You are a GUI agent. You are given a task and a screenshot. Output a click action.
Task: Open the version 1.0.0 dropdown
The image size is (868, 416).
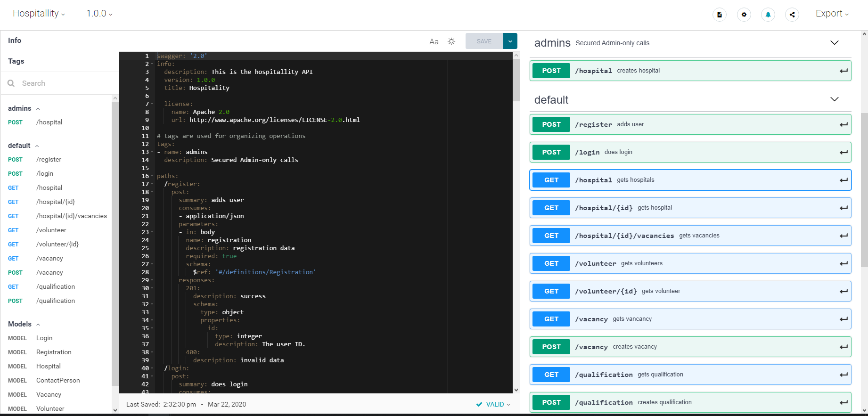99,14
